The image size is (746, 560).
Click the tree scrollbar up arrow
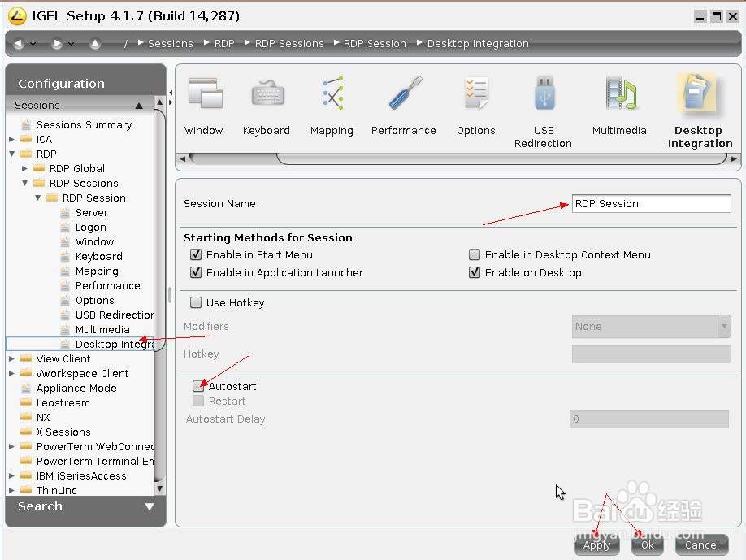160,102
